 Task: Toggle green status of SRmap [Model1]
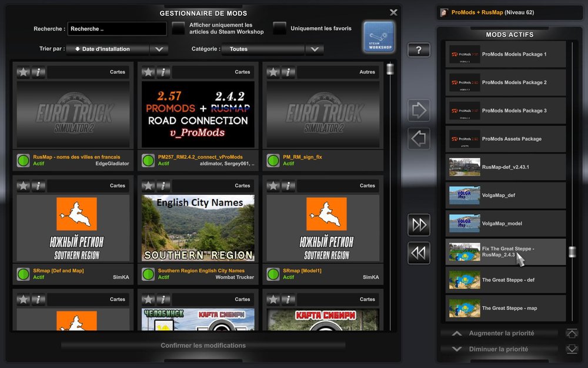pos(273,274)
